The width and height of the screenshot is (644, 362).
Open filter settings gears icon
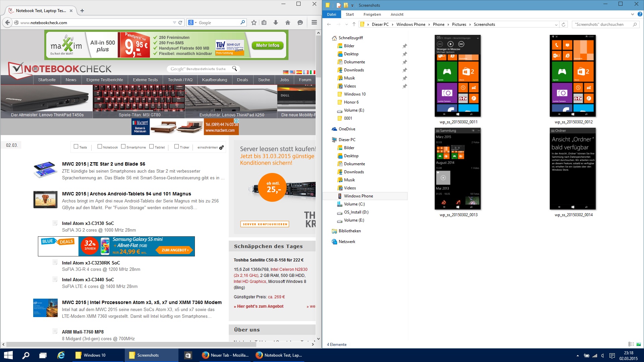coord(221,147)
